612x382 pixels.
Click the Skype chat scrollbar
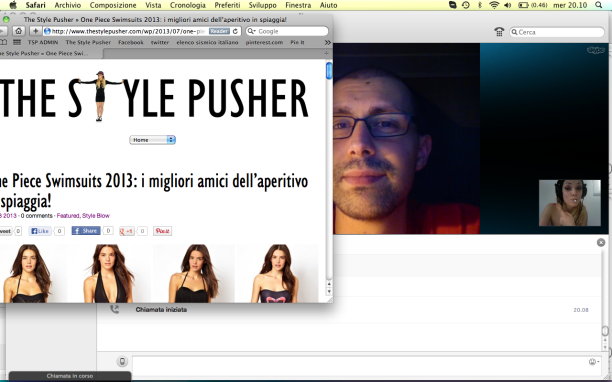[x=605, y=331]
